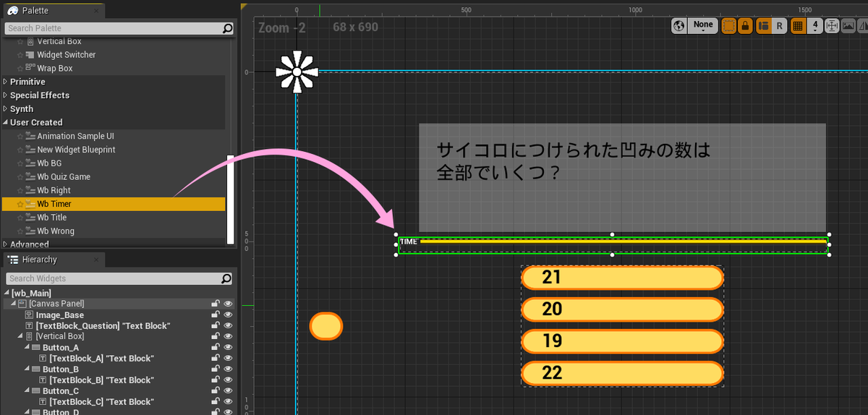Screen dimensions: 868x415
Task: Click the landscape picture toolbar icon
Action: tap(848, 26)
